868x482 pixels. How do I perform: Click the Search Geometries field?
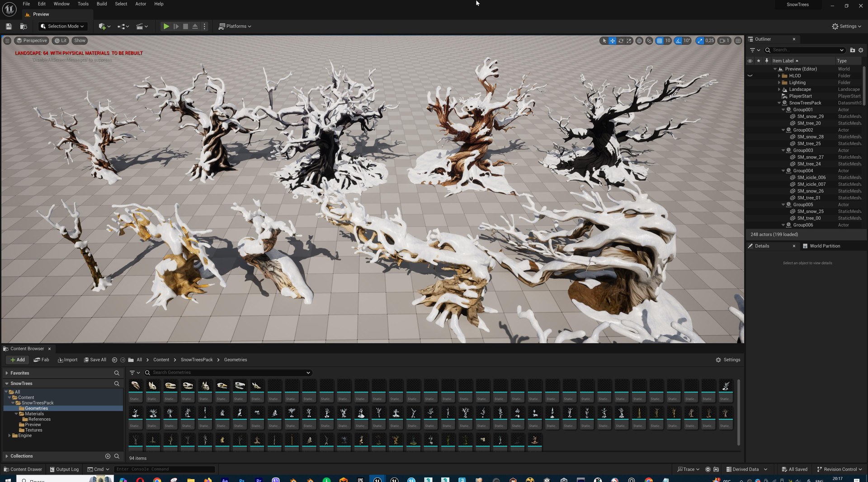coord(228,373)
